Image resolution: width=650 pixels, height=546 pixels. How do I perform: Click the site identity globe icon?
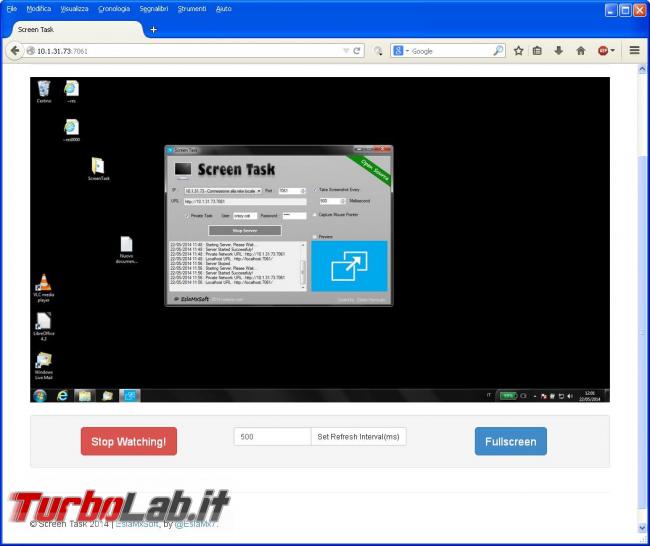click(x=31, y=51)
